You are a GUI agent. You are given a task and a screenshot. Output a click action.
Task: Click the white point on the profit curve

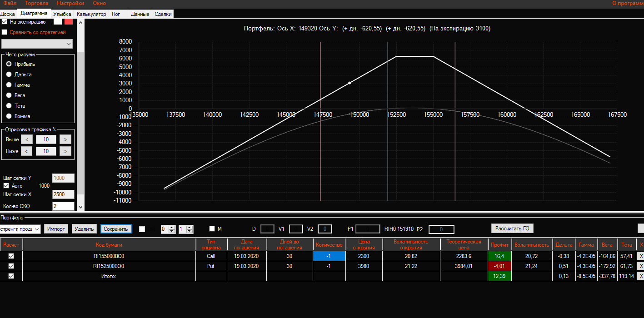point(349,83)
